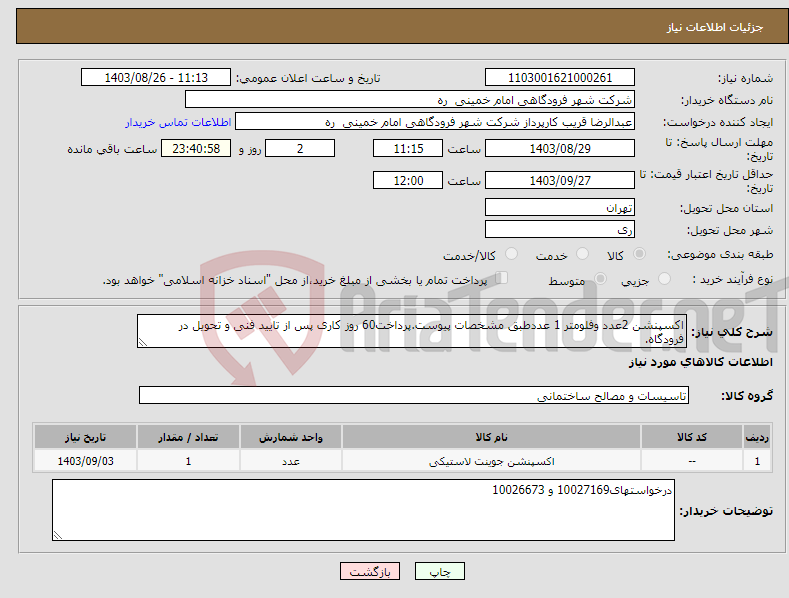This screenshot has height=598, width=789.
Task: Click the price validity date 1403/09/27
Action: click(560, 180)
